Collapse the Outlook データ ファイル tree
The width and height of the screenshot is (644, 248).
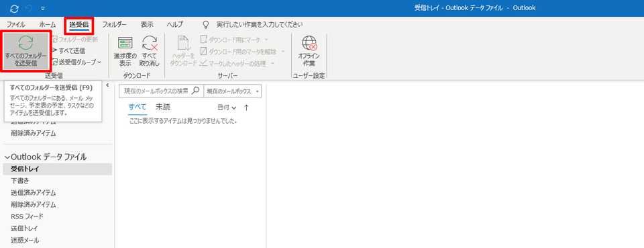(7, 157)
